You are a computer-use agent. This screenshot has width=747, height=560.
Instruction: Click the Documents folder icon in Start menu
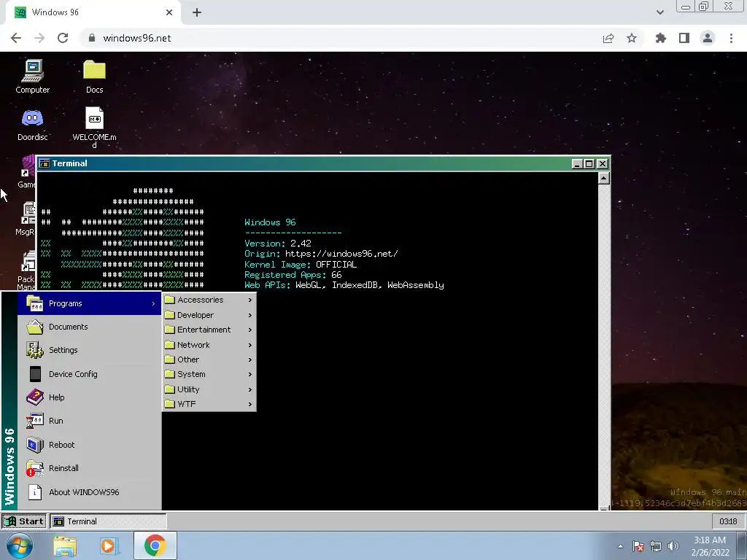(x=35, y=327)
